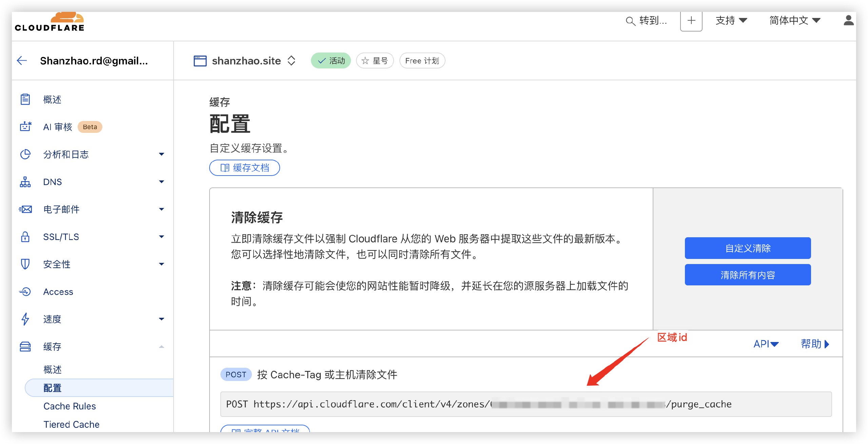The height and width of the screenshot is (444, 868).
Task: Click the POST method tag
Action: (x=236, y=375)
